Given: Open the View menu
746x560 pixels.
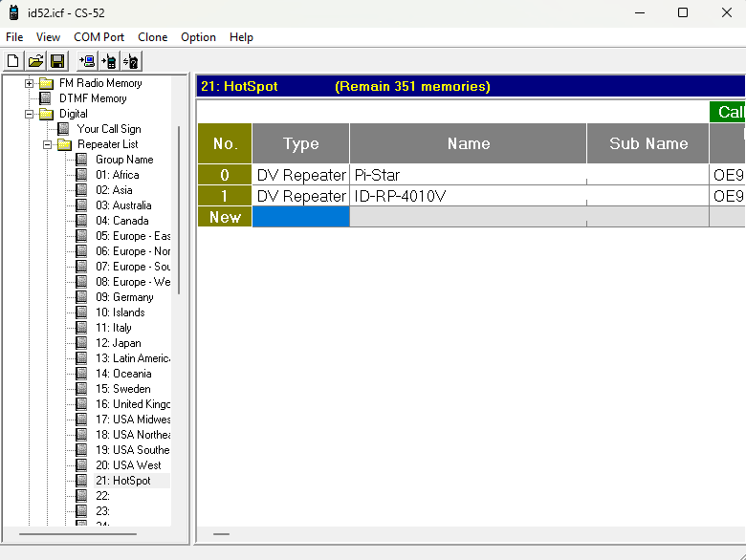Looking at the screenshot, I should point(48,37).
